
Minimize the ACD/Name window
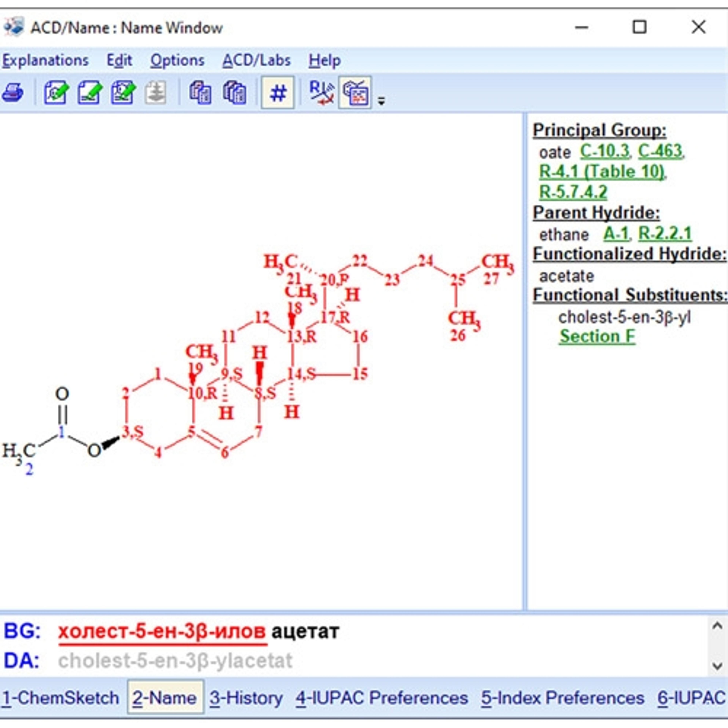[x=581, y=27]
